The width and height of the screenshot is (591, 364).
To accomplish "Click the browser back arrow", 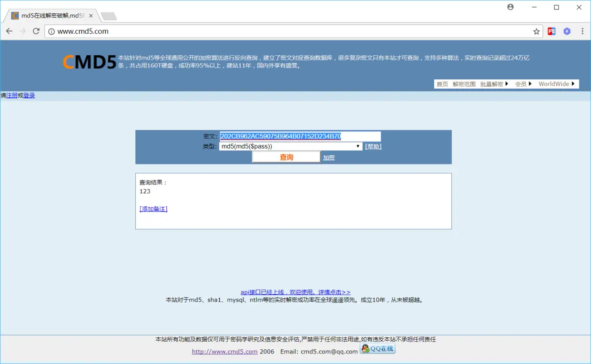I will (x=9, y=31).
